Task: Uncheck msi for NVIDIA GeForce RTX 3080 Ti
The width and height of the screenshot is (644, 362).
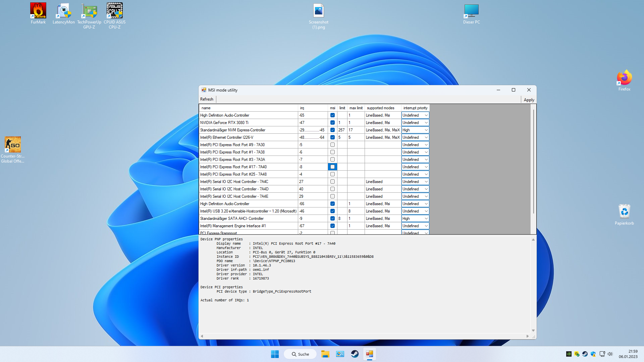Action: pos(332,123)
